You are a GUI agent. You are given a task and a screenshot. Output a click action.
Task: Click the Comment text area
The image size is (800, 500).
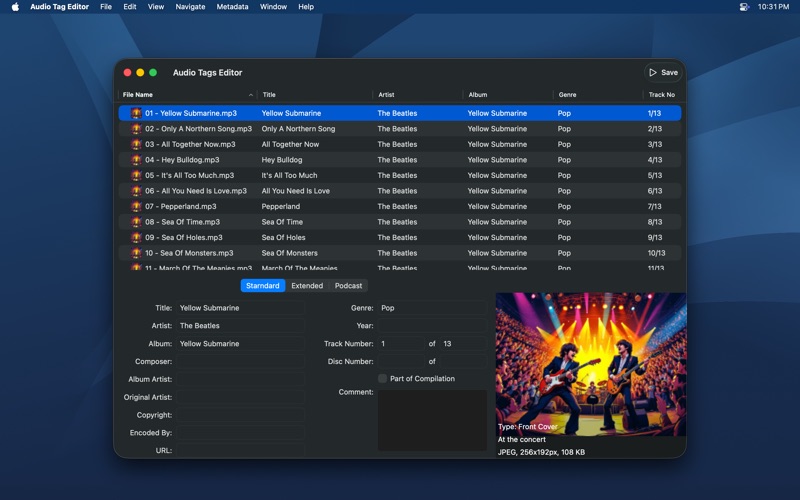point(432,420)
